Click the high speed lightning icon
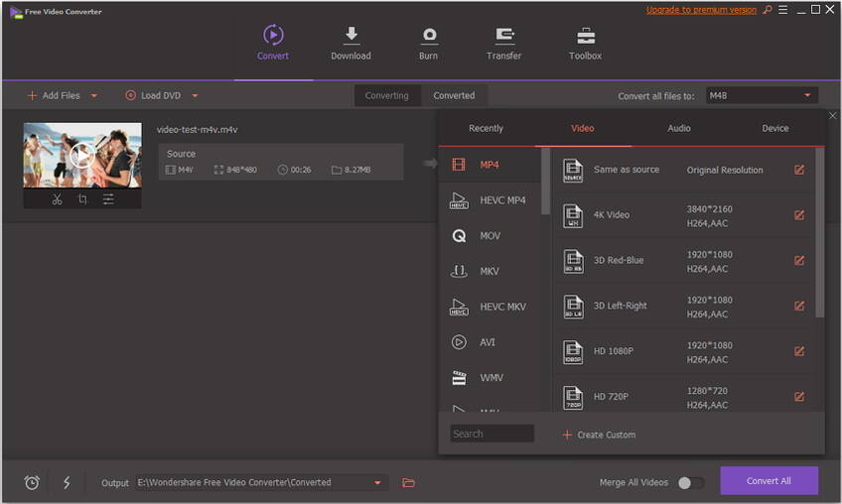Image resolution: width=842 pixels, height=504 pixels. click(x=67, y=482)
